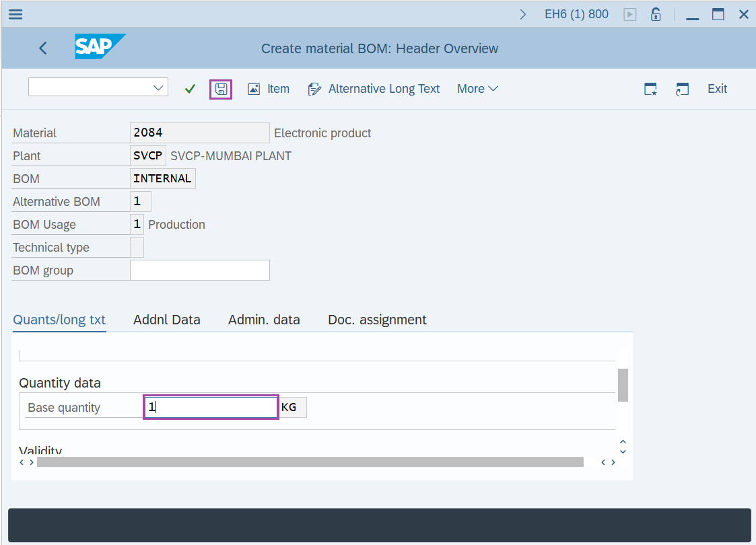Viewport: 756px width, 545px height.
Task: Click the green Continue checkmark
Action: 189,88
